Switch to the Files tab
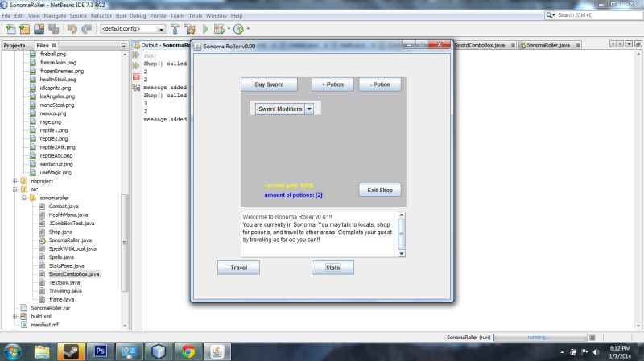Screen dimensions: 644x361 43,46
